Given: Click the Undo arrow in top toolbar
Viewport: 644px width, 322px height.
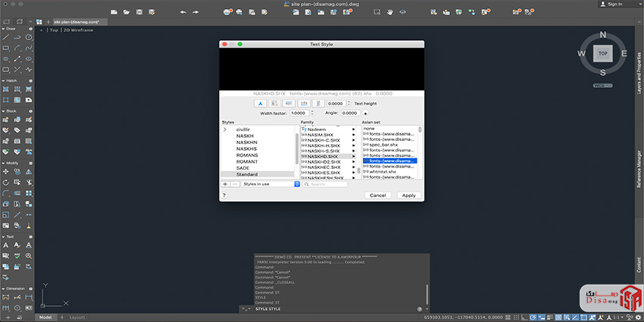Looking at the screenshot, I should pyautogui.click(x=183, y=12).
